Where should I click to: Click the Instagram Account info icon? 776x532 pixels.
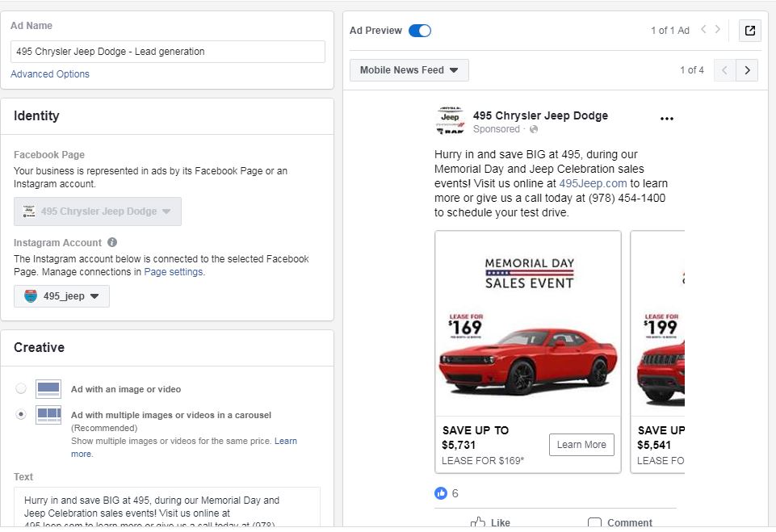point(112,242)
